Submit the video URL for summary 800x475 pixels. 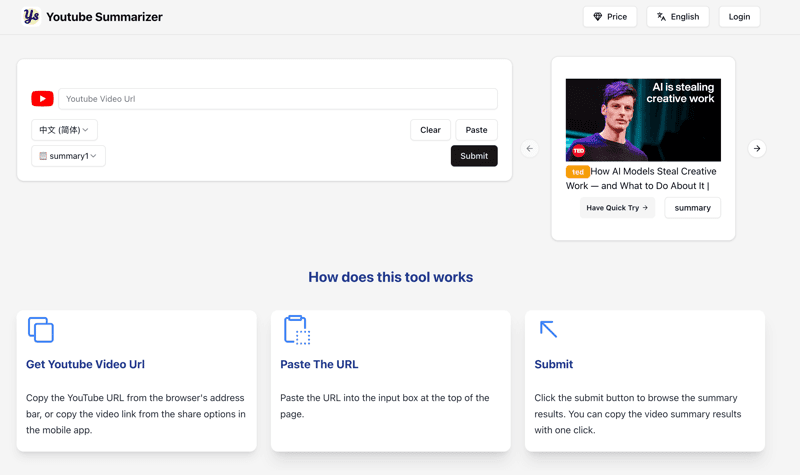coord(474,156)
